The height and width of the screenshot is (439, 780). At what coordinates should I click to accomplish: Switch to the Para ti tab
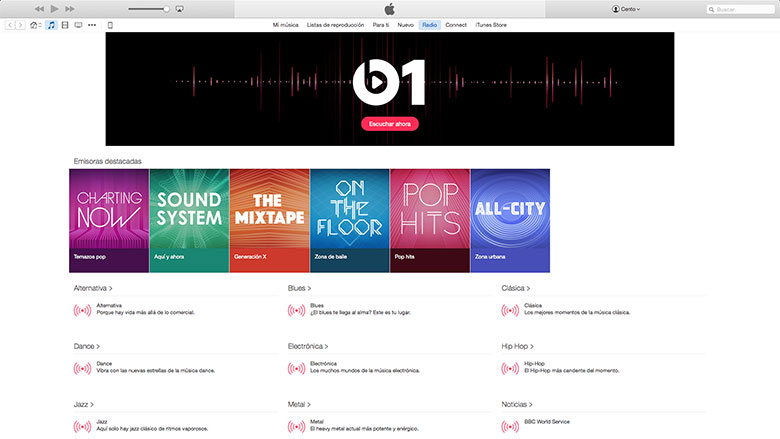[x=381, y=25]
